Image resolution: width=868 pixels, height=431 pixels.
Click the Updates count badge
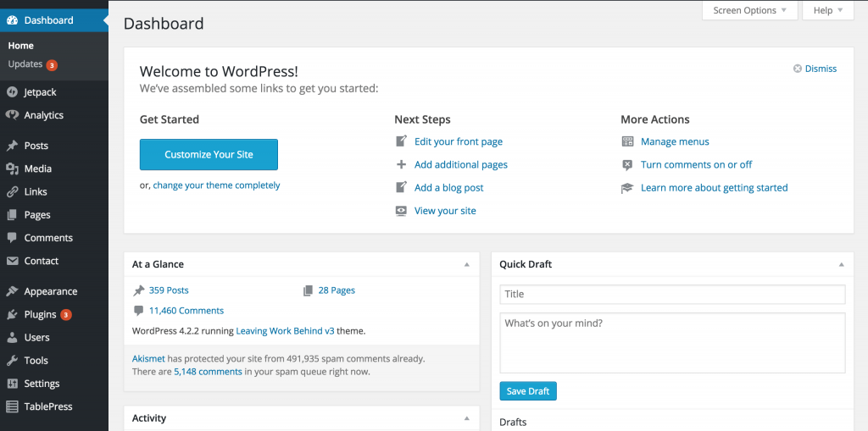pos(52,65)
